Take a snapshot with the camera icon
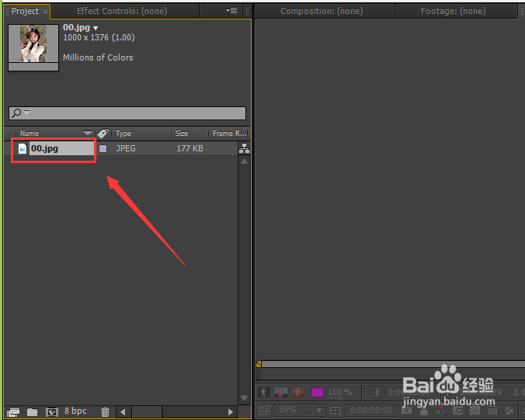 tap(406, 410)
